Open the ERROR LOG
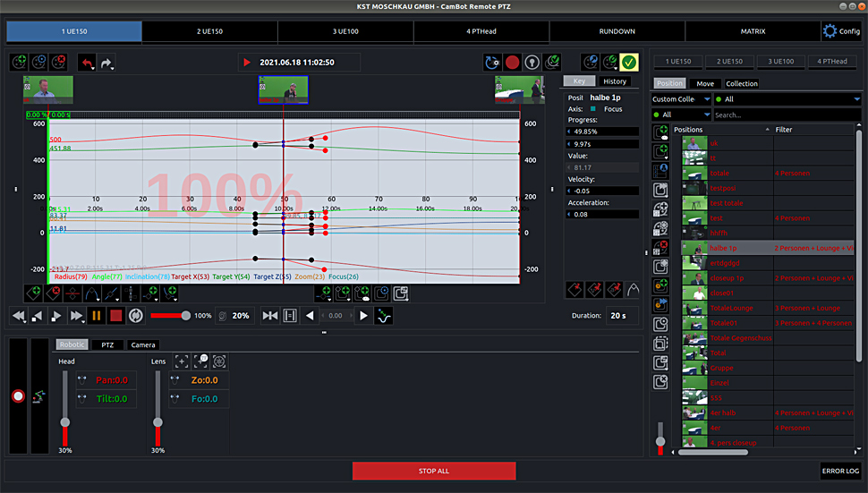The image size is (868, 493). 840,471
